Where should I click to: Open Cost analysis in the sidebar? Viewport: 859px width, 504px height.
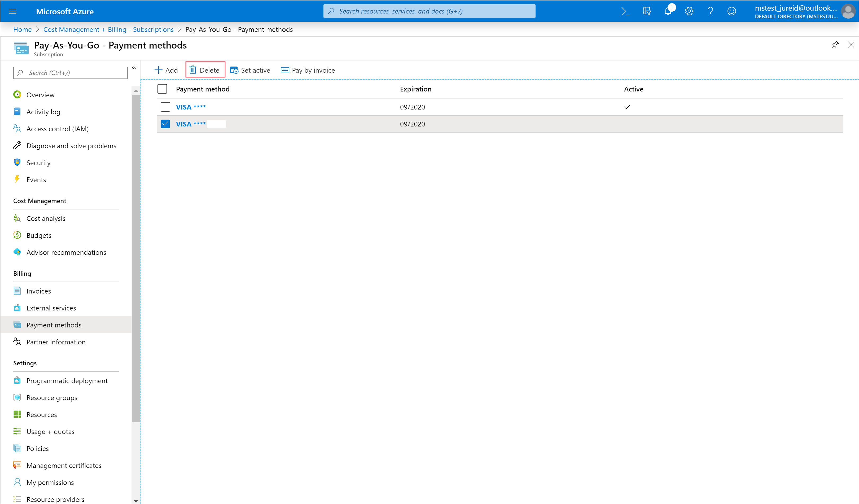(x=46, y=218)
